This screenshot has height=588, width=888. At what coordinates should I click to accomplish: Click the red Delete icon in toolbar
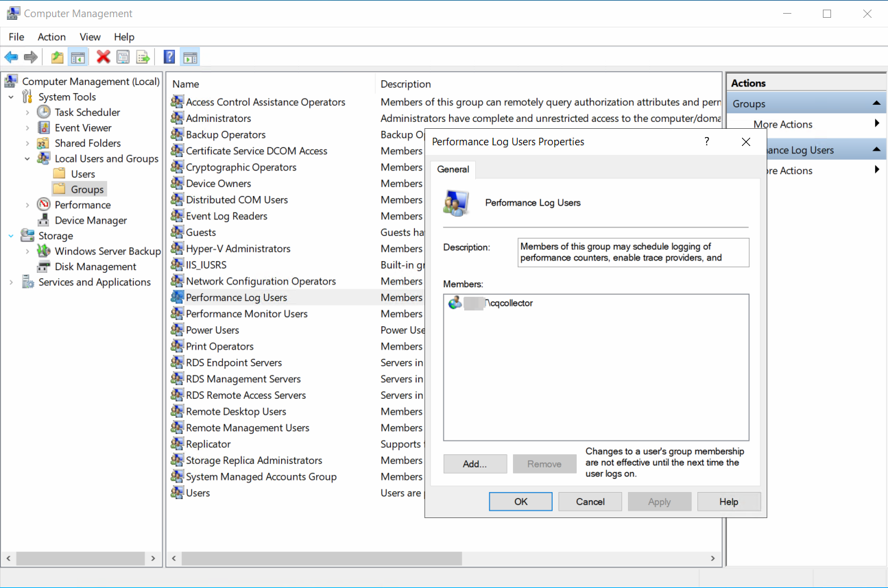(104, 57)
